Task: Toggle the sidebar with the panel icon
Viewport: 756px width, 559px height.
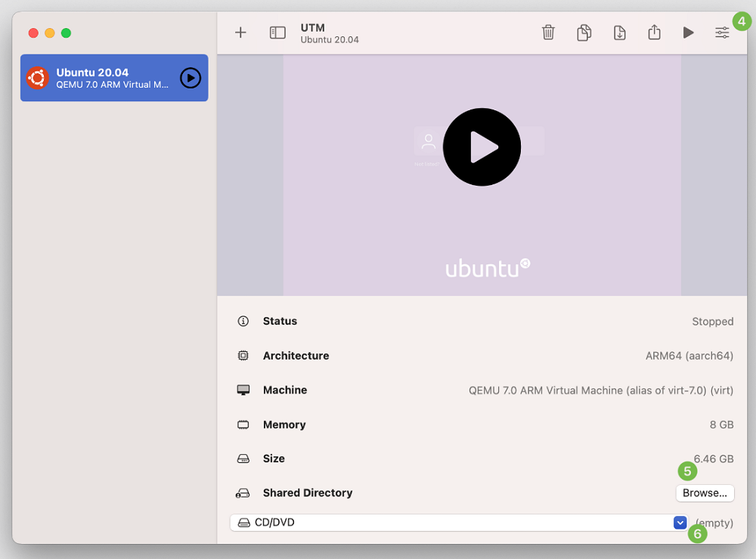Action: pyautogui.click(x=277, y=32)
